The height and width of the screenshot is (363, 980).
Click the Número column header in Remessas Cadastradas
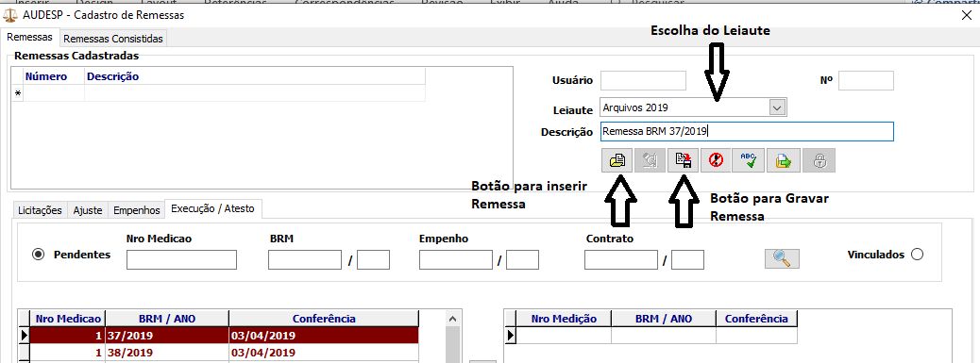pos(54,76)
